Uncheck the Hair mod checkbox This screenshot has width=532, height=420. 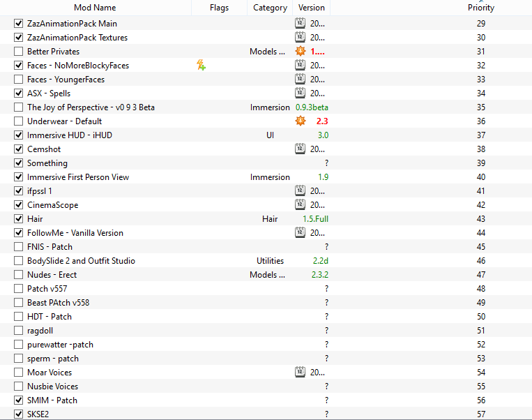18,219
